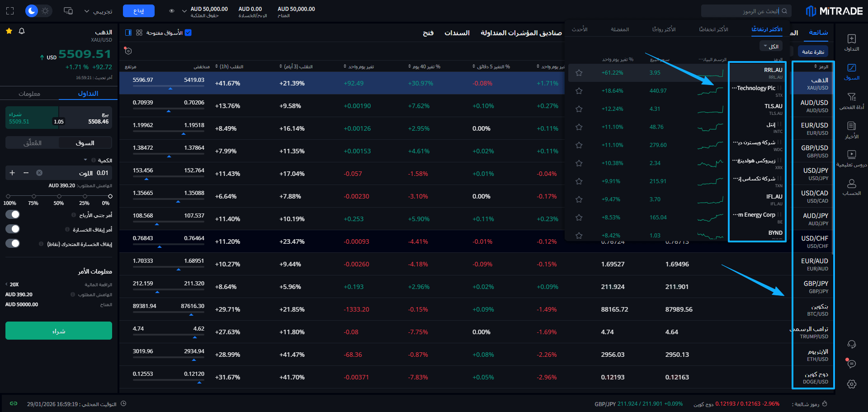Expand the account balance chevron
This screenshot has height=412, width=868.
pyautogui.click(x=184, y=11)
